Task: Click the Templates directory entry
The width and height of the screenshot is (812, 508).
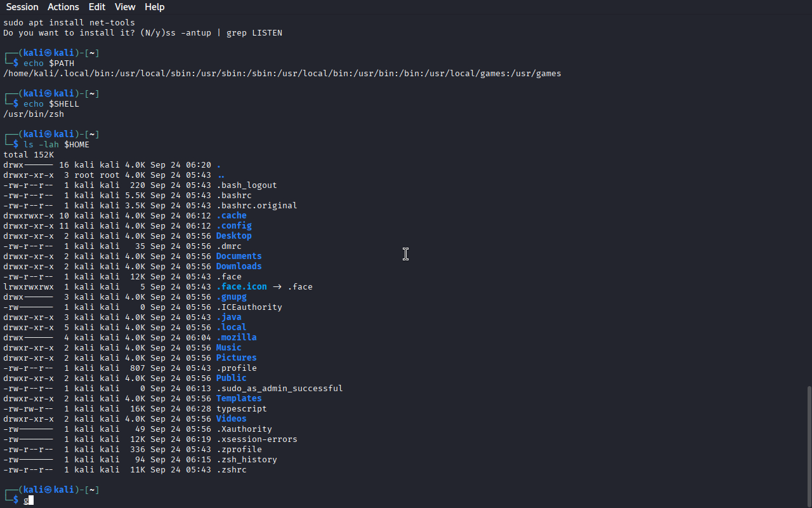Action: click(239, 399)
